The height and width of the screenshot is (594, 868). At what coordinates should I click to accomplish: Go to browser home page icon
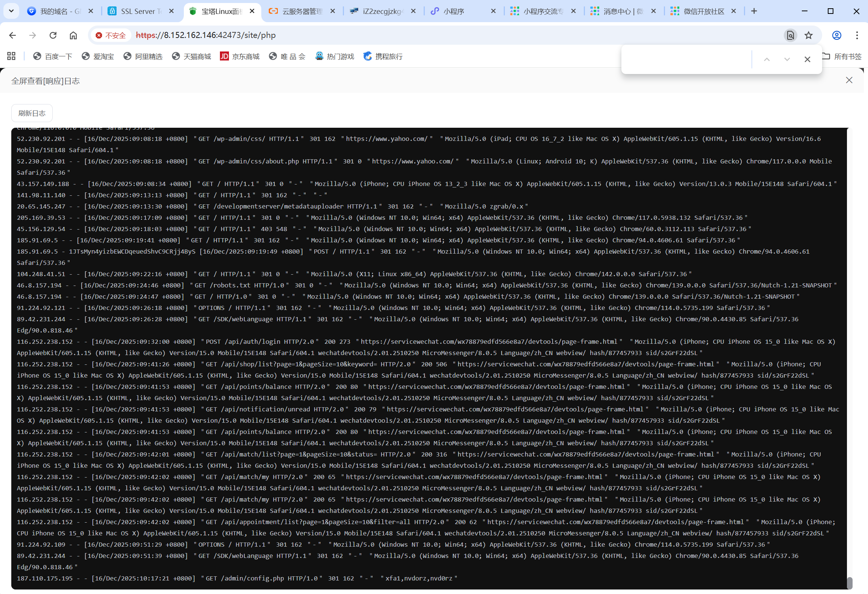coord(73,35)
